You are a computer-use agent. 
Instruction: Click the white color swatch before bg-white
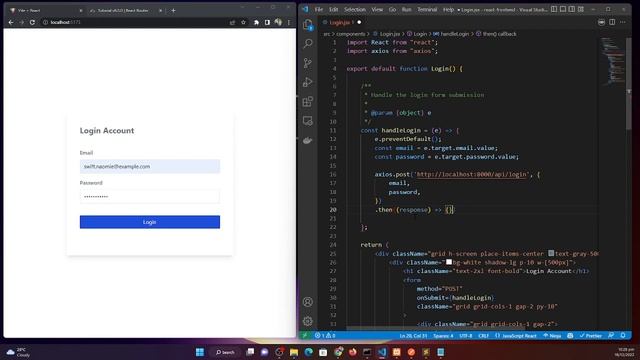pos(449,262)
